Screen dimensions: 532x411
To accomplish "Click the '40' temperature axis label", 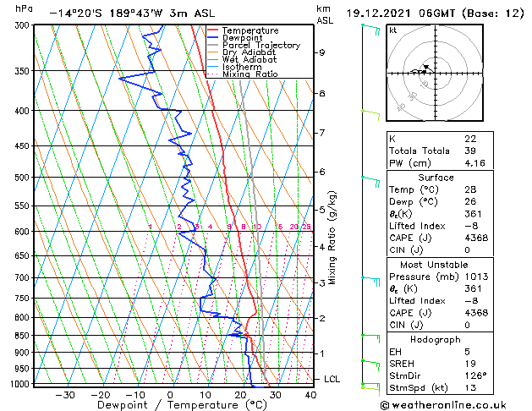I will [310, 395].
